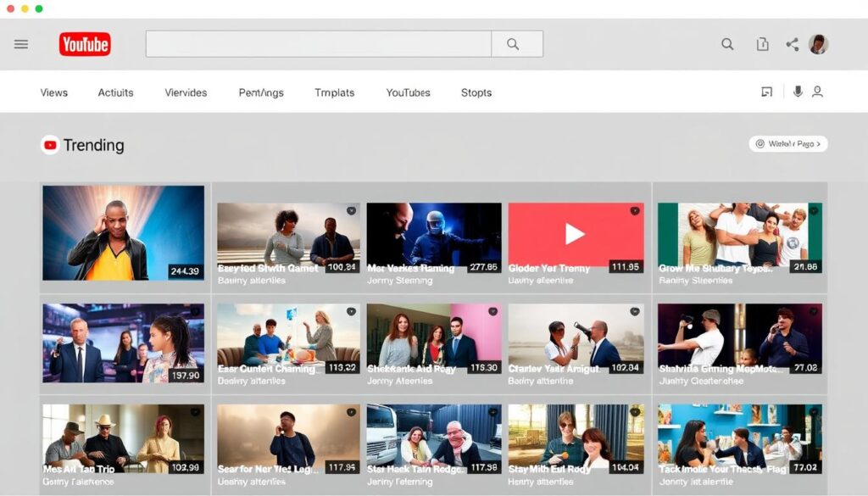This screenshot has height=496, width=868.
Task: Click the 244.39 duration badge
Action: [185, 271]
